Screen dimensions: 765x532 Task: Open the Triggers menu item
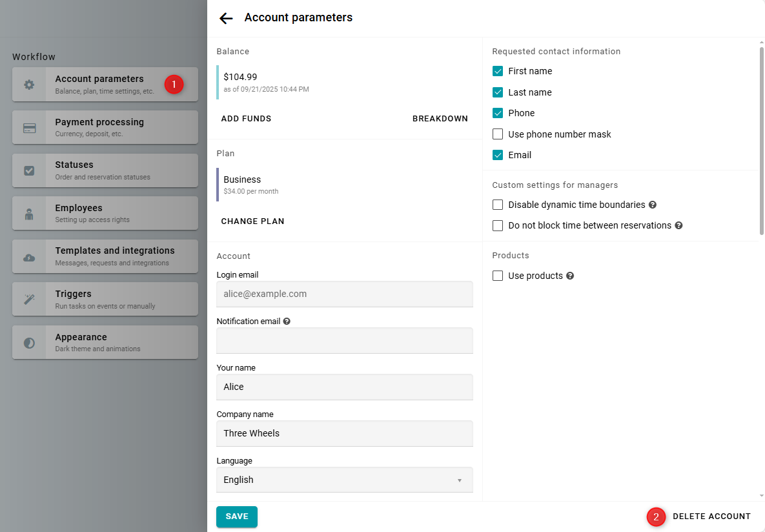(x=105, y=299)
